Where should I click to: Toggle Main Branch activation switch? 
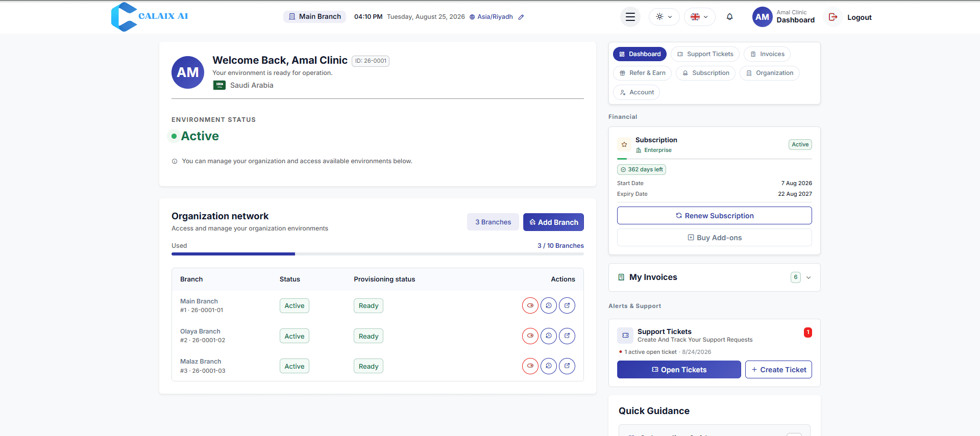click(x=530, y=305)
